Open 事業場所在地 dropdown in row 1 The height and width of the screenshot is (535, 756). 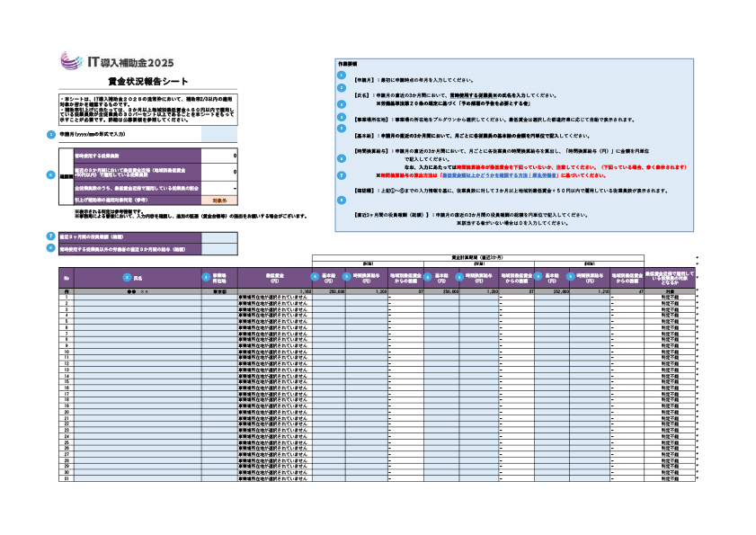point(218,299)
